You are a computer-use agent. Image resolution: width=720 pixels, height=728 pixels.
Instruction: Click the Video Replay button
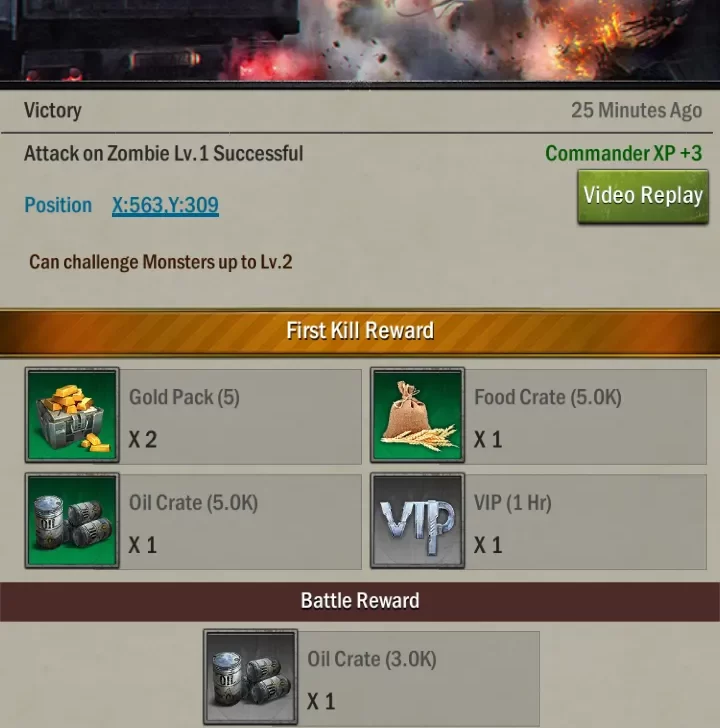[643, 196]
